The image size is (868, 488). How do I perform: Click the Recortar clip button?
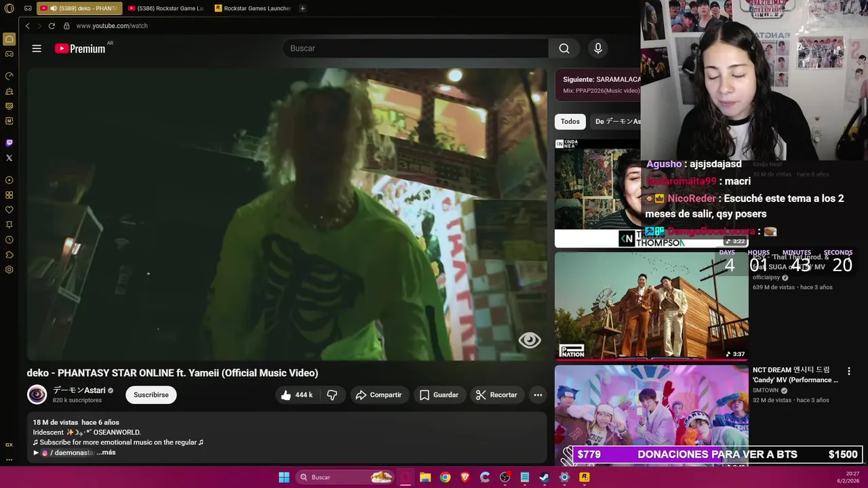pos(496,394)
